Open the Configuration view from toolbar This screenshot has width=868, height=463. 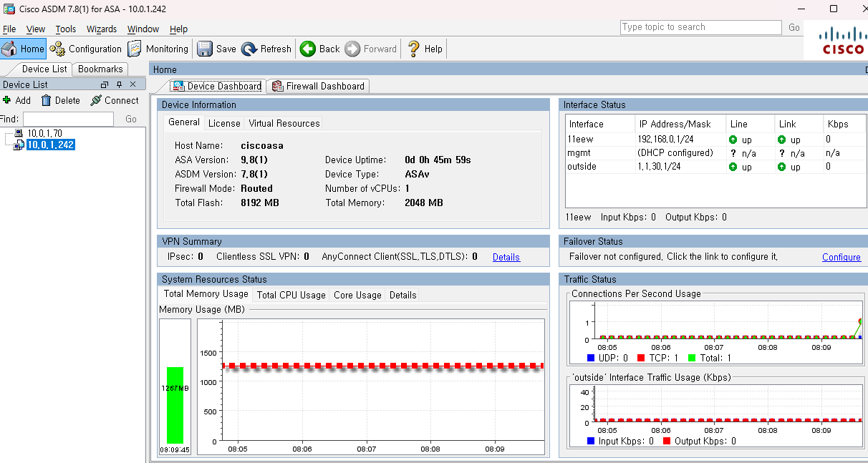(86, 49)
